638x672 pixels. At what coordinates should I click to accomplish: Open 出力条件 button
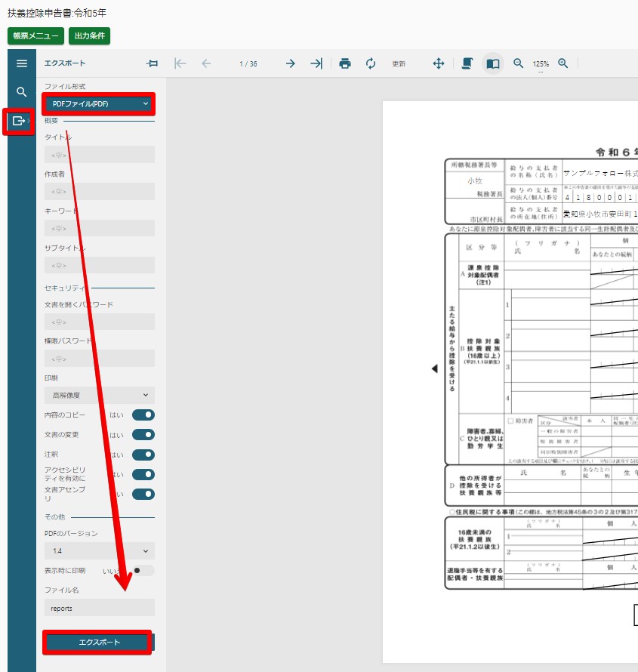[x=89, y=35]
